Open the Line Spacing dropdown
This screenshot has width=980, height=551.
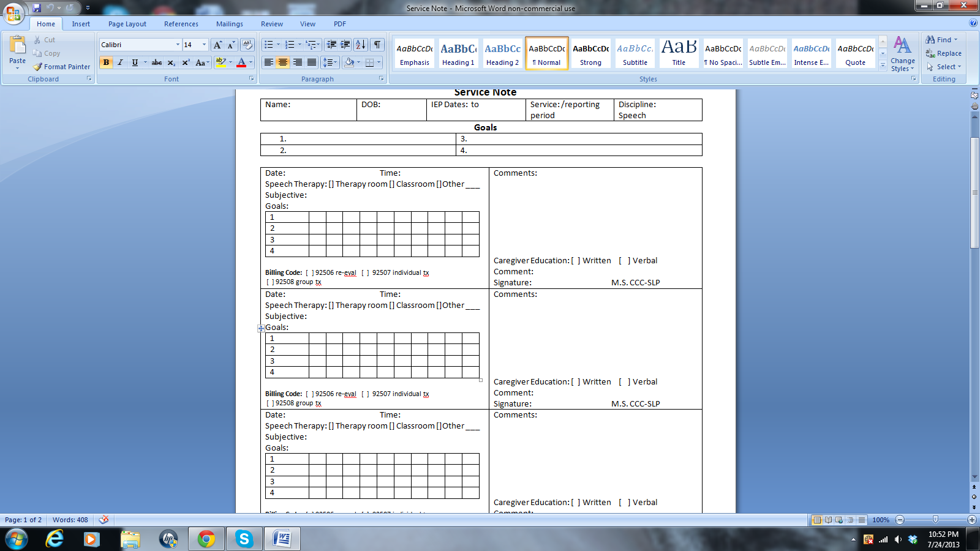330,62
